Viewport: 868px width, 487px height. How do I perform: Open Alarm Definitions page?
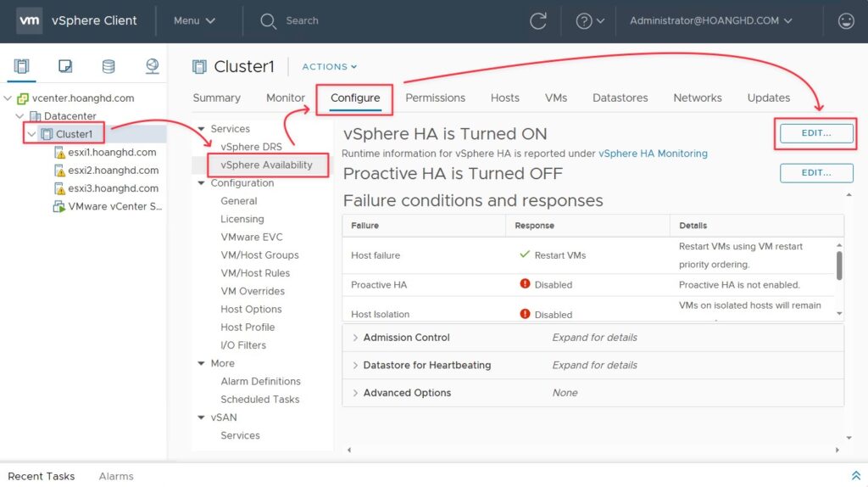pos(261,382)
